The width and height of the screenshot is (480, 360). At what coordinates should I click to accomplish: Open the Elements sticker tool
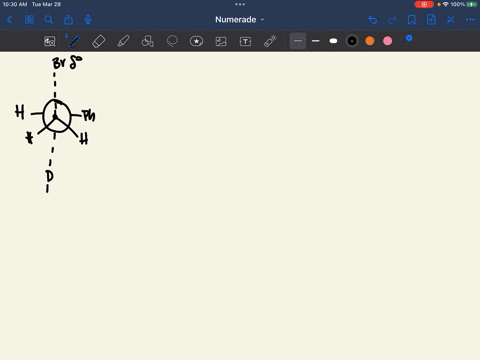coord(196,41)
